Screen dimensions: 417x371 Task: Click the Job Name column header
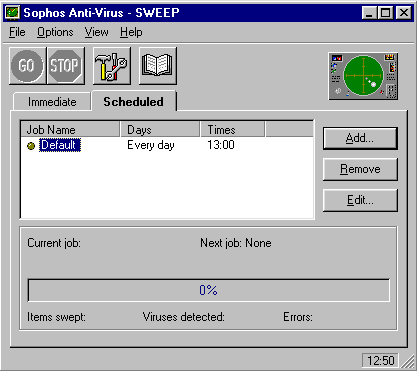70,129
